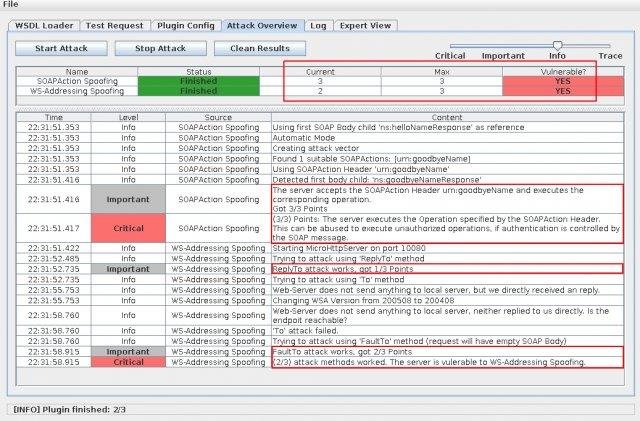Image resolution: width=640 pixels, height=421 pixels.
Task: Click the Finished status of WS-Addressing Spoofing
Action: click(x=198, y=91)
